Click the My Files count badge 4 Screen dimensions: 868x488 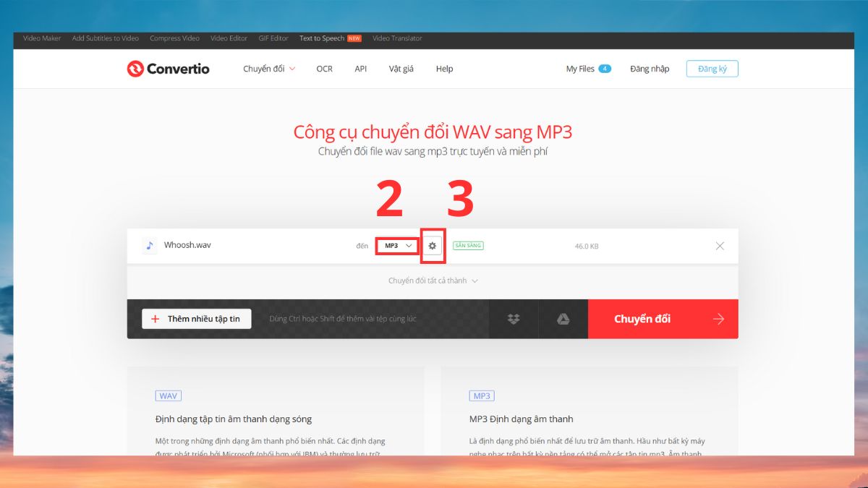pos(605,69)
